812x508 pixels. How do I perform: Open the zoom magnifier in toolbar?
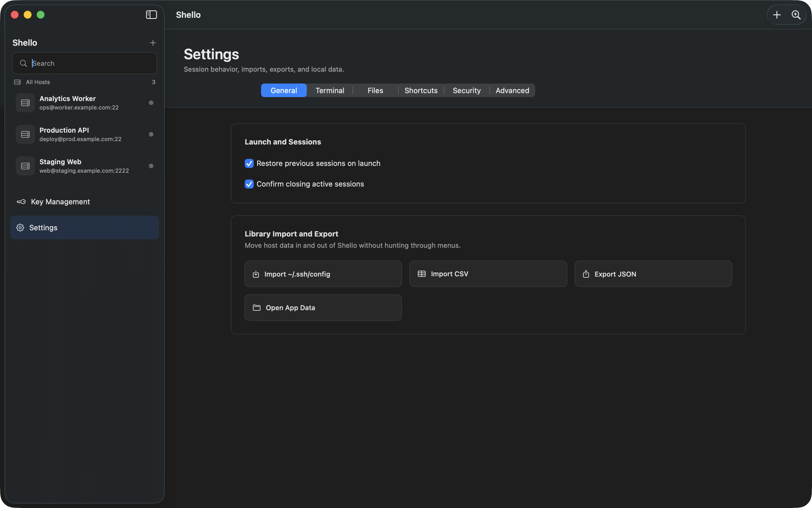[796, 15]
